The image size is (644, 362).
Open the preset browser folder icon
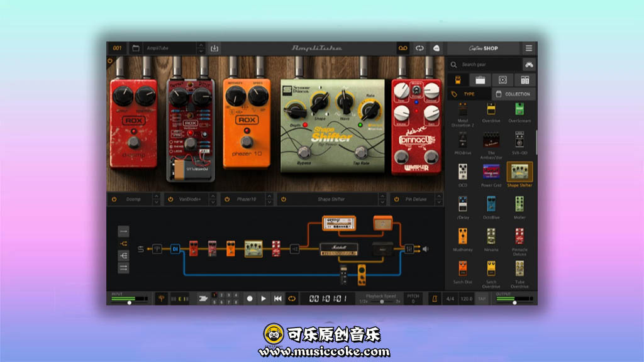click(136, 48)
